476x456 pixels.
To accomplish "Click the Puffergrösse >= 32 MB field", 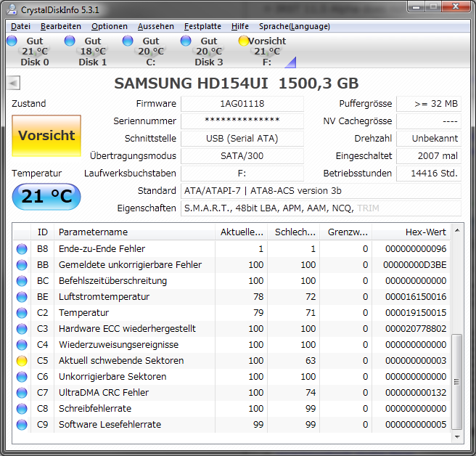I will coord(429,104).
